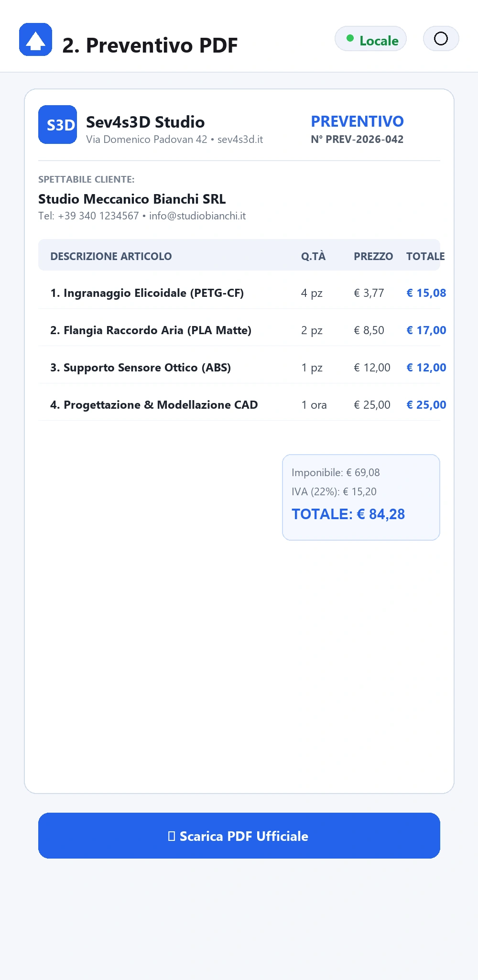
Task: Click the 2. Preventivo PDF page title
Action: coord(150,45)
